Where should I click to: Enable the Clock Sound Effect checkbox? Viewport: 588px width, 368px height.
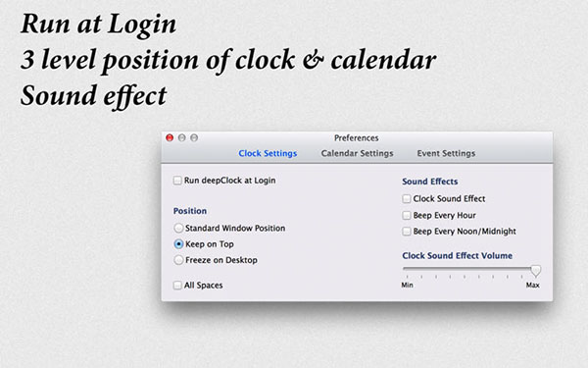click(407, 198)
